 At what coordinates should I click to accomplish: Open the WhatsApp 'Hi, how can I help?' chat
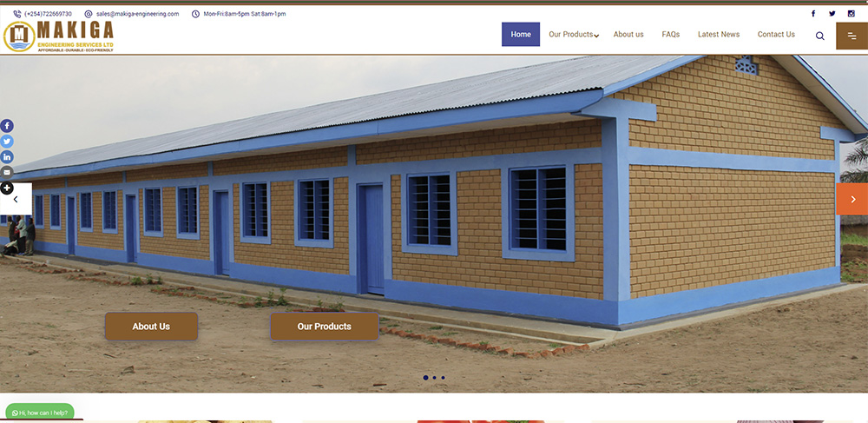point(40,413)
